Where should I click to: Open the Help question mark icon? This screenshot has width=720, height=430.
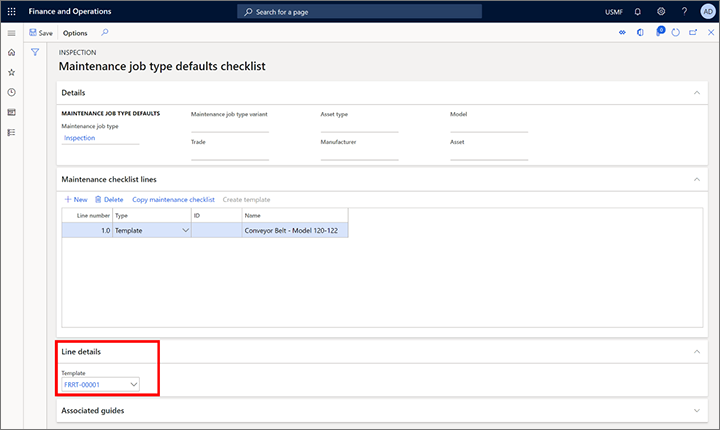683,11
